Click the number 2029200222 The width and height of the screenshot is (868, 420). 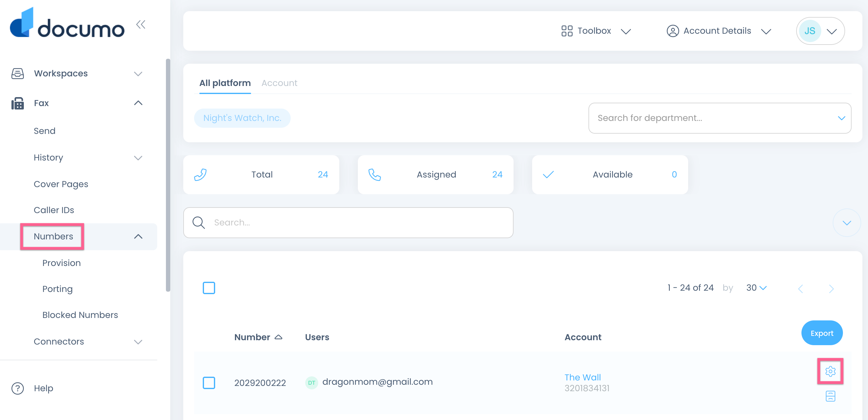click(x=260, y=383)
